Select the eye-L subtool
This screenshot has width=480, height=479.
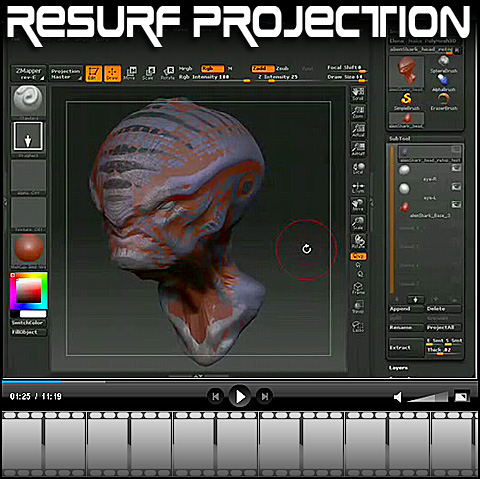click(429, 191)
